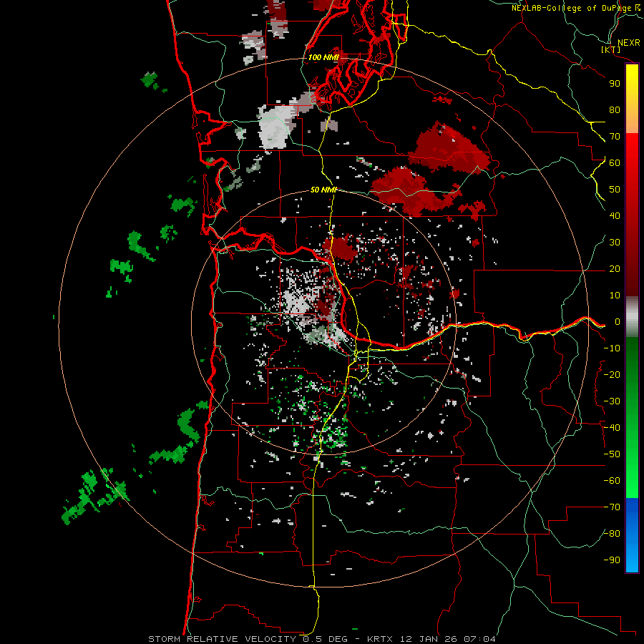Click the 0 value on velocity scale
644x644 pixels.
[618, 322]
